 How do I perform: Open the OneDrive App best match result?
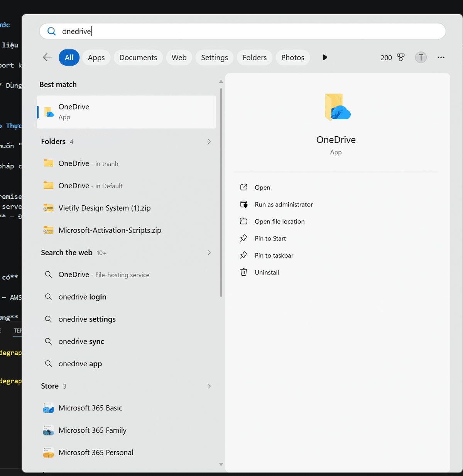[x=126, y=112]
